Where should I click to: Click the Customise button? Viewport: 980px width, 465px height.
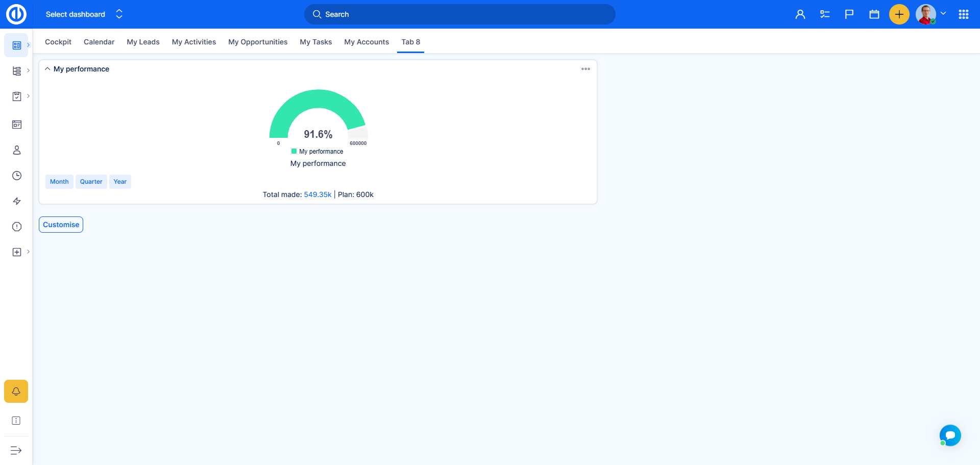[x=61, y=225]
